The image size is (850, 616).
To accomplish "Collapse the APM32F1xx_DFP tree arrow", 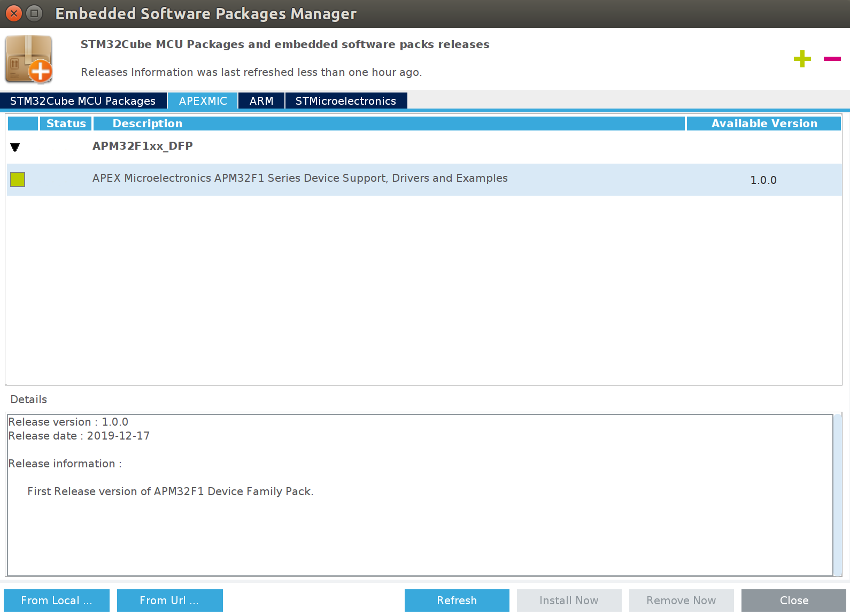I will tap(15, 147).
